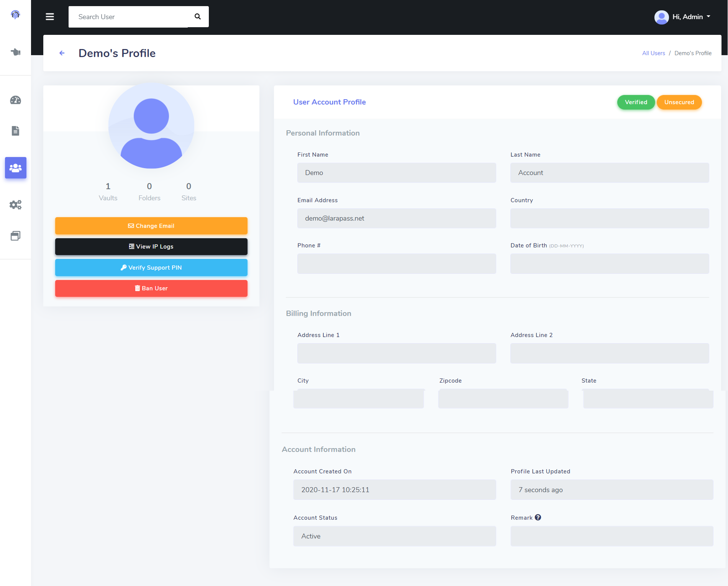The width and height of the screenshot is (728, 586).
Task: Open the stacked windows sidebar icon
Action: click(x=15, y=236)
